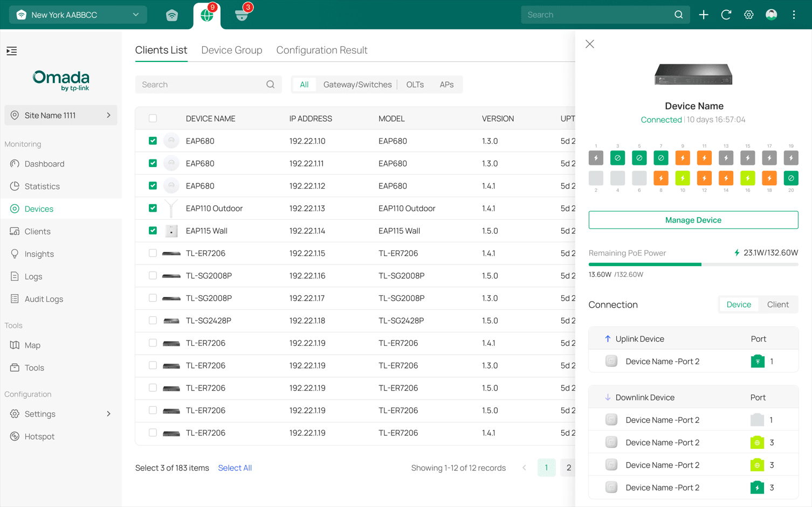Click the Select All link
This screenshot has height=507, width=812.
coord(235,468)
